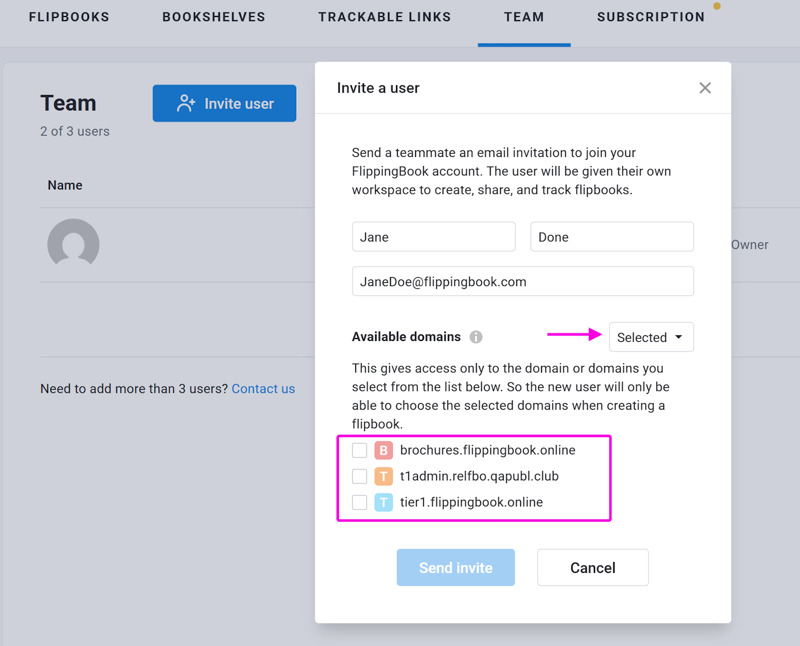Click the info icon beside Available domains
This screenshot has width=800, height=646.
pos(476,337)
